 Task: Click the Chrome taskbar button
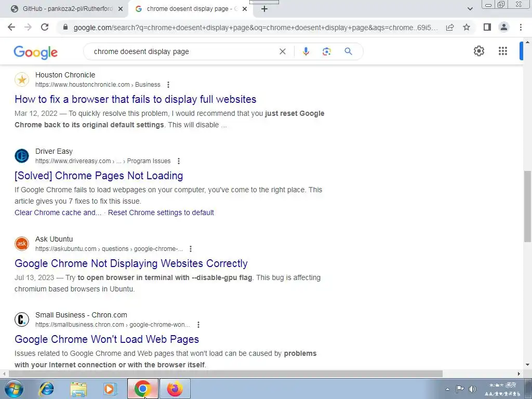pyautogui.click(x=143, y=389)
